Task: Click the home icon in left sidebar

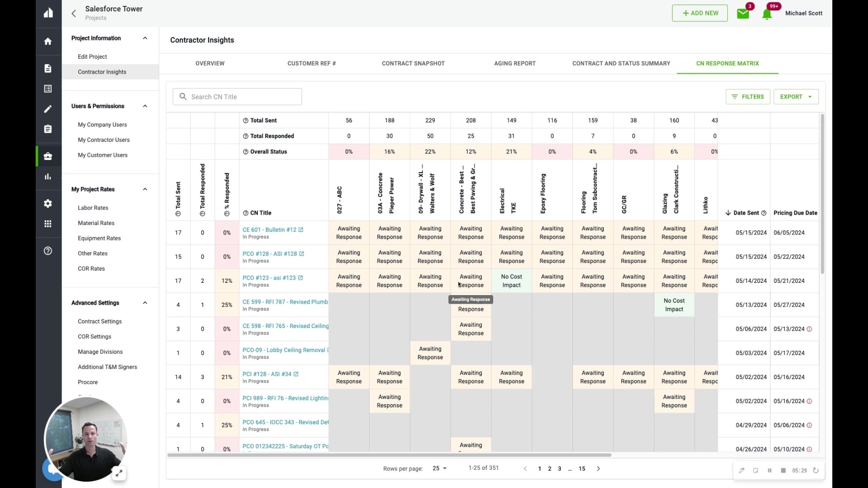Action: point(48,42)
